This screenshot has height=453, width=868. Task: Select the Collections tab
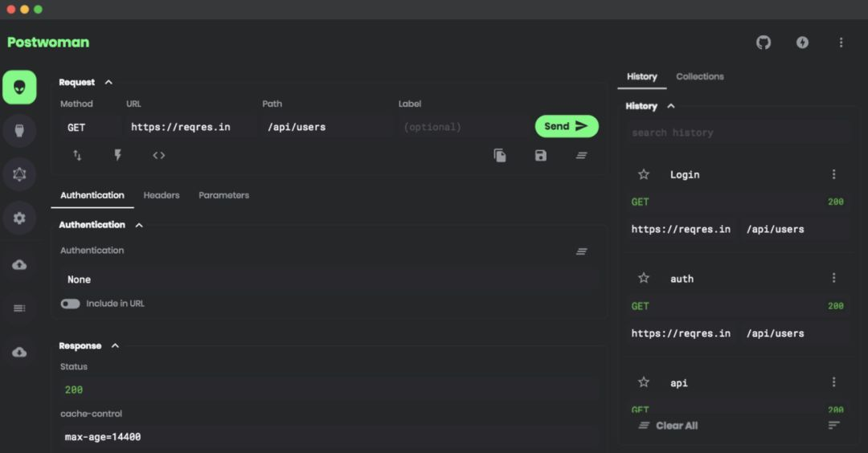point(700,76)
